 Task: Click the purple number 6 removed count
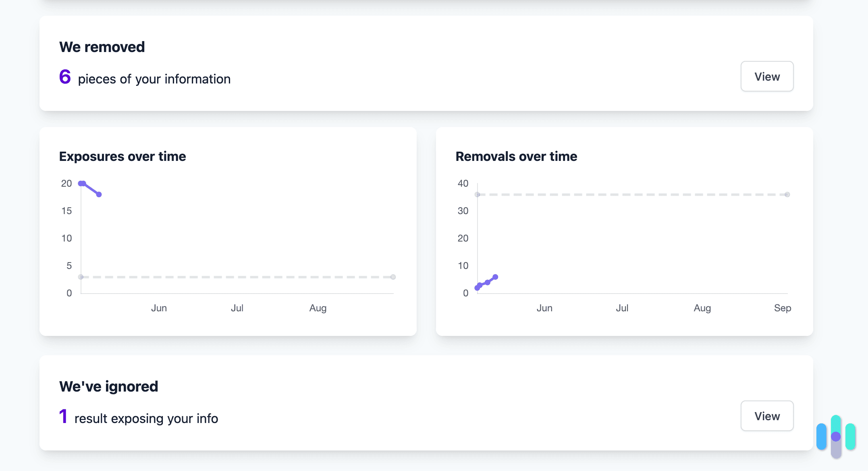(65, 77)
